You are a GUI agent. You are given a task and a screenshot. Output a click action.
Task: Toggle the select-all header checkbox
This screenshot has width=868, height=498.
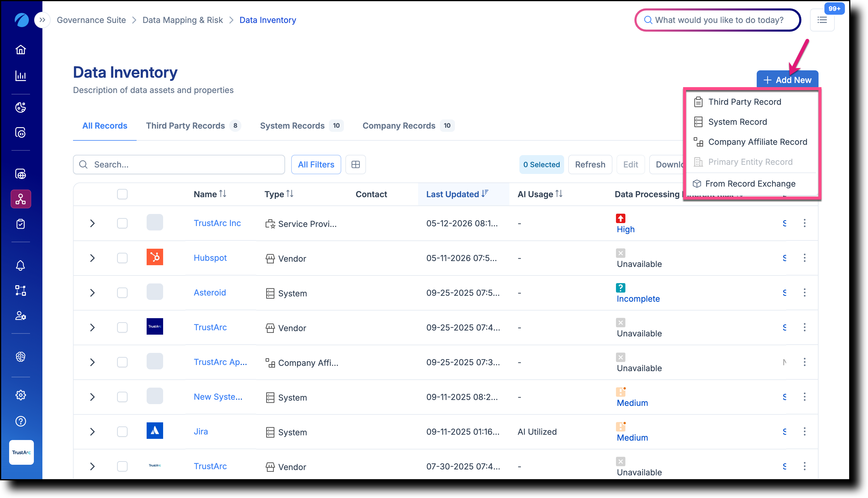(x=122, y=194)
